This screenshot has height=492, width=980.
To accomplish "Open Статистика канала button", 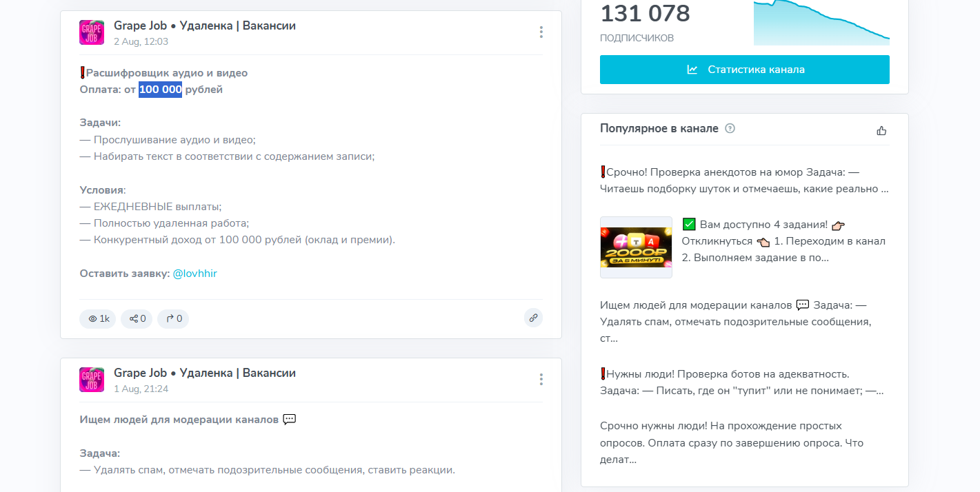I will (x=745, y=70).
